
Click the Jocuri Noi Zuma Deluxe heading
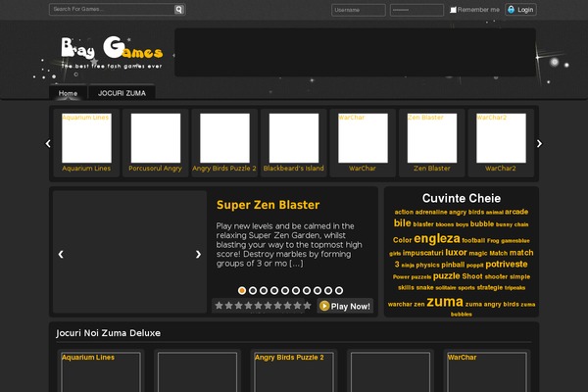[x=109, y=333]
